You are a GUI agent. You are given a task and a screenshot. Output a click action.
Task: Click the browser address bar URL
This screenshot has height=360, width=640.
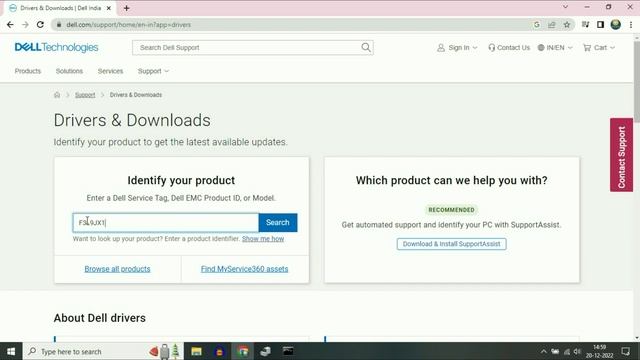coord(129,24)
